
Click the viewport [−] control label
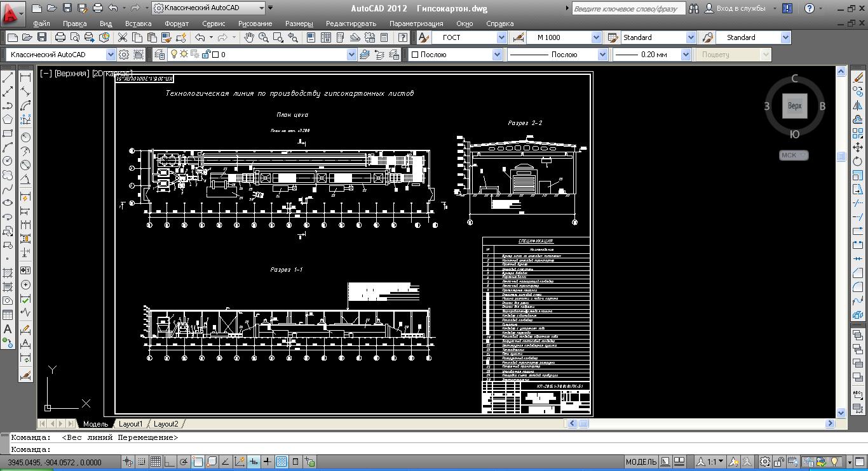46,74
